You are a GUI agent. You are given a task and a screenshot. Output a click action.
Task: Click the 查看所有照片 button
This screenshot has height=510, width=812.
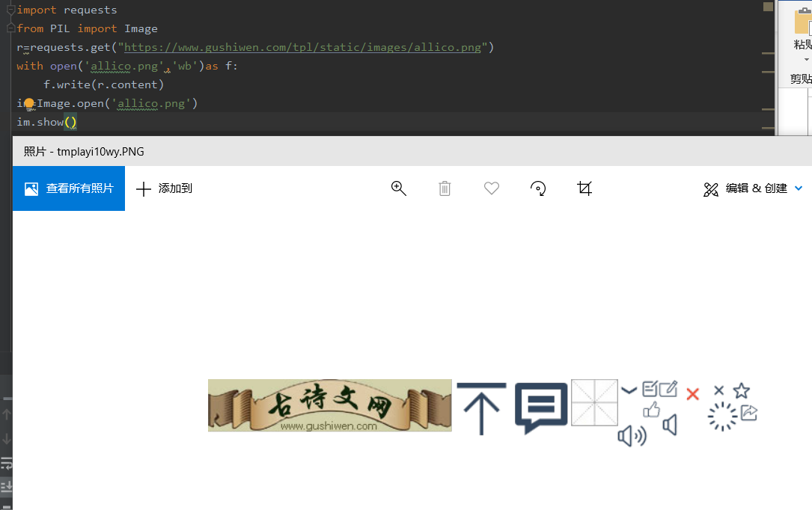click(x=69, y=188)
